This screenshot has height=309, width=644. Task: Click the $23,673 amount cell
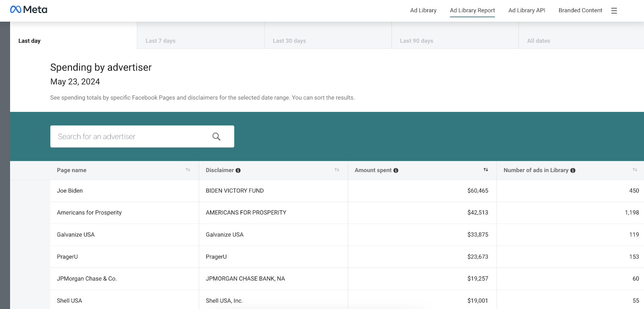pos(422,257)
